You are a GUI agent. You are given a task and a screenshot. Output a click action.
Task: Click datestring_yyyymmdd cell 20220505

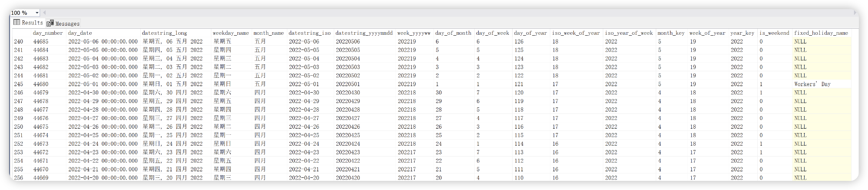tap(365, 50)
